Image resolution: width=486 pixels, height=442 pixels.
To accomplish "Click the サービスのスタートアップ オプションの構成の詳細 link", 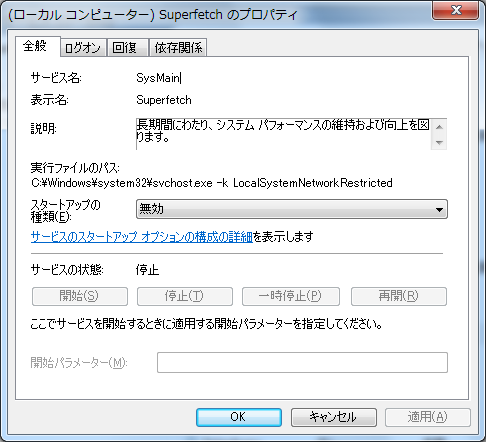I will click(x=142, y=237).
